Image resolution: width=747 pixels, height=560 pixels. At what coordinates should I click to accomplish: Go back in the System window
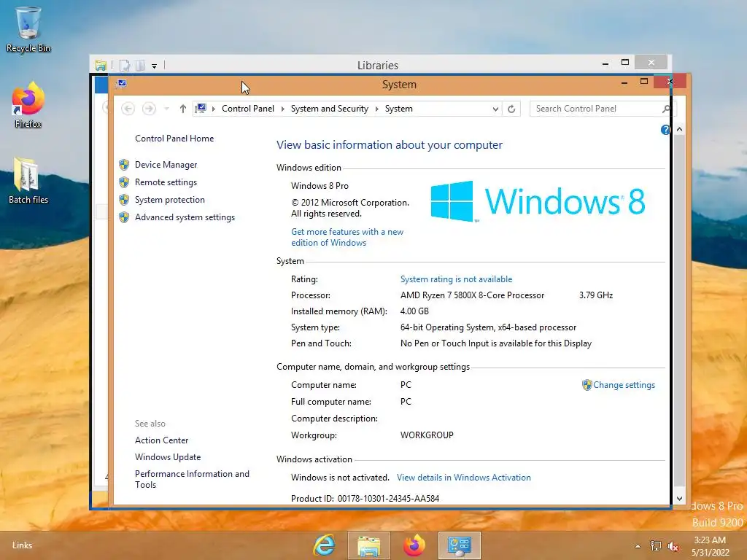coord(128,109)
